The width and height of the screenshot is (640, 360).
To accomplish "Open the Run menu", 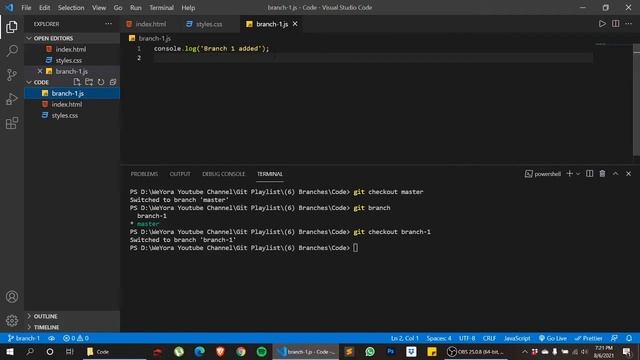I will (136, 8).
